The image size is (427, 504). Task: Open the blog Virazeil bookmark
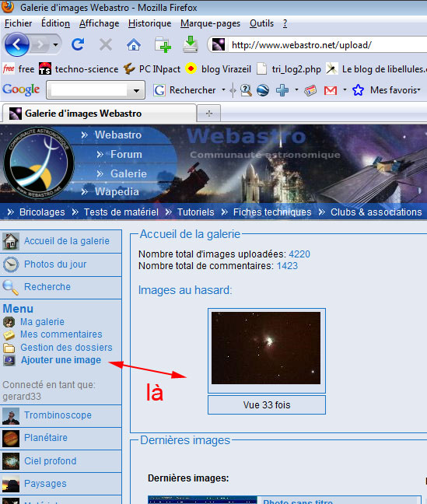(x=219, y=68)
